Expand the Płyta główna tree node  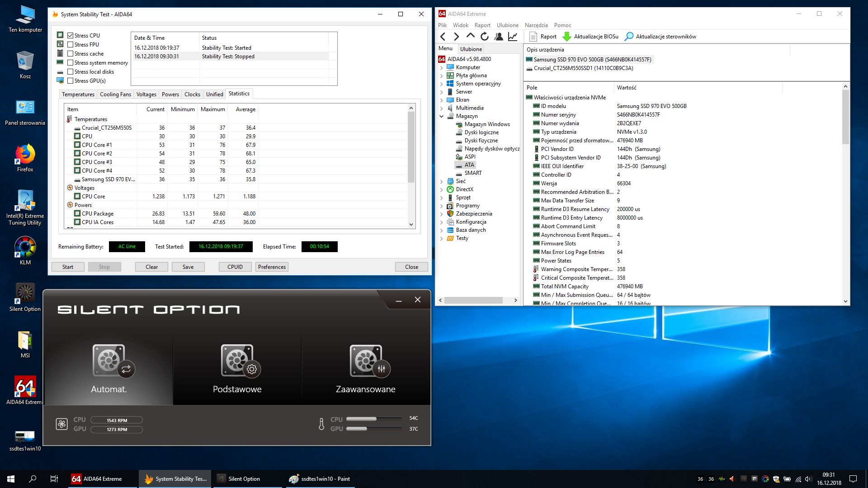[x=442, y=75]
